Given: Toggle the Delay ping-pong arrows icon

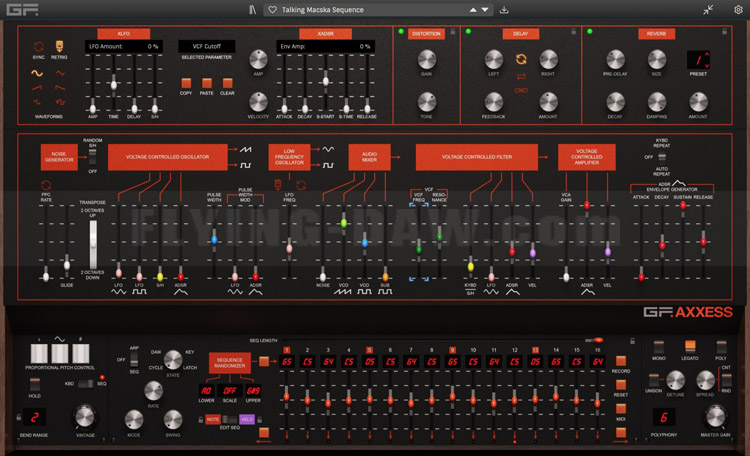Looking at the screenshot, I should click(x=521, y=77).
